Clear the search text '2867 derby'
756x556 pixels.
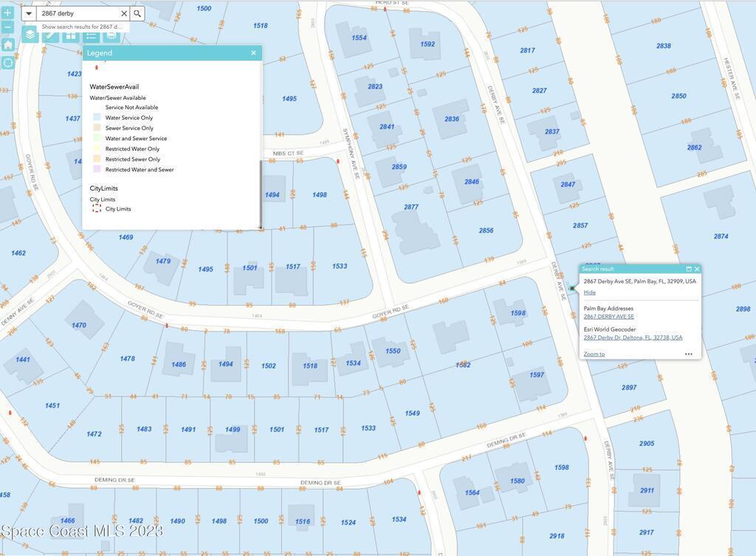coord(123,13)
